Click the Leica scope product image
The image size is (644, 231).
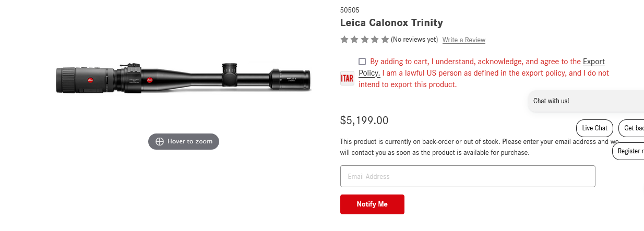pos(183,80)
